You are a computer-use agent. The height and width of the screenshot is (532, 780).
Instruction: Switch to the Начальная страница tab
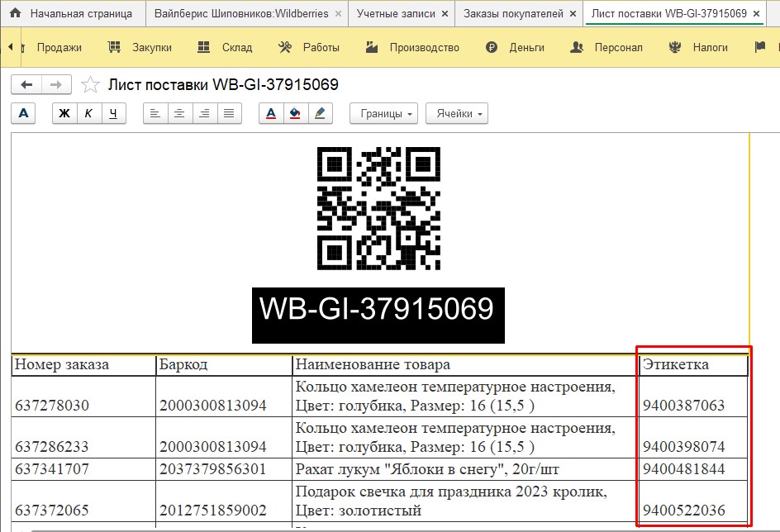73,13
